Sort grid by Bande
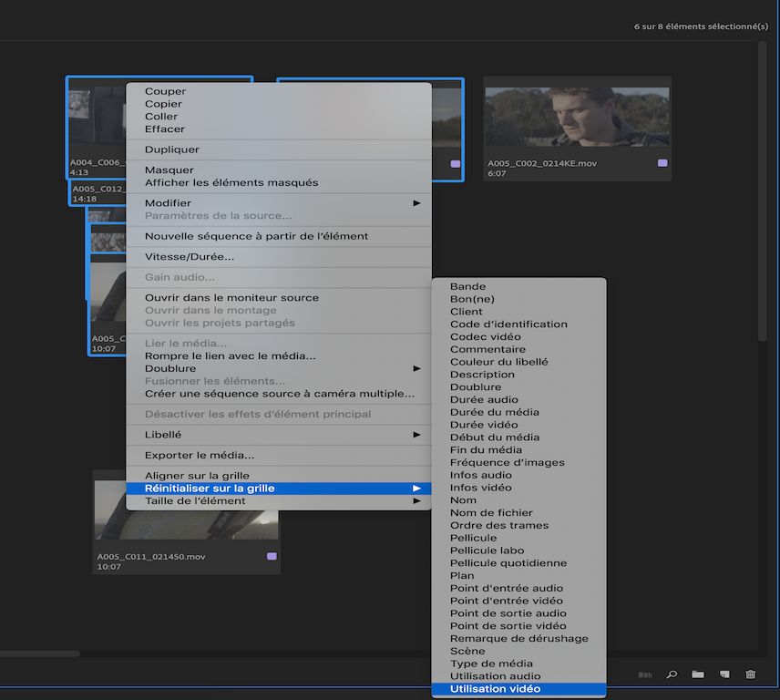The height and width of the screenshot is (700, 780). [x=518, y=286]
